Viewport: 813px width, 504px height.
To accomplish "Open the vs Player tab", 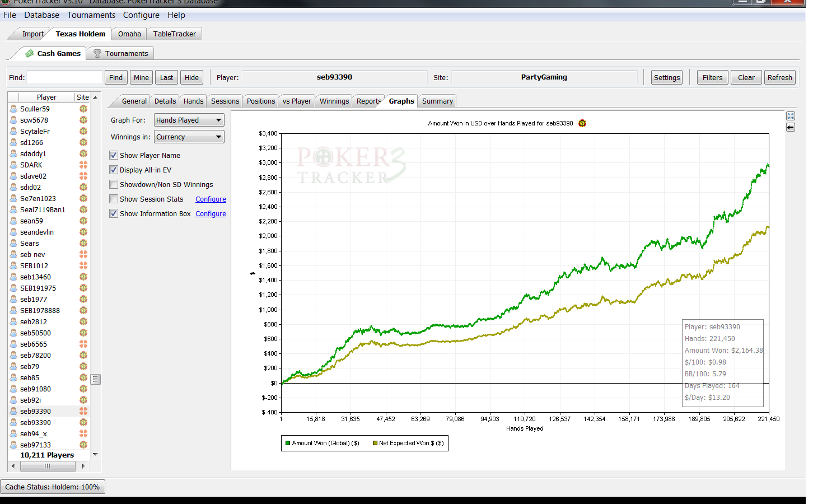I will 297,101.
